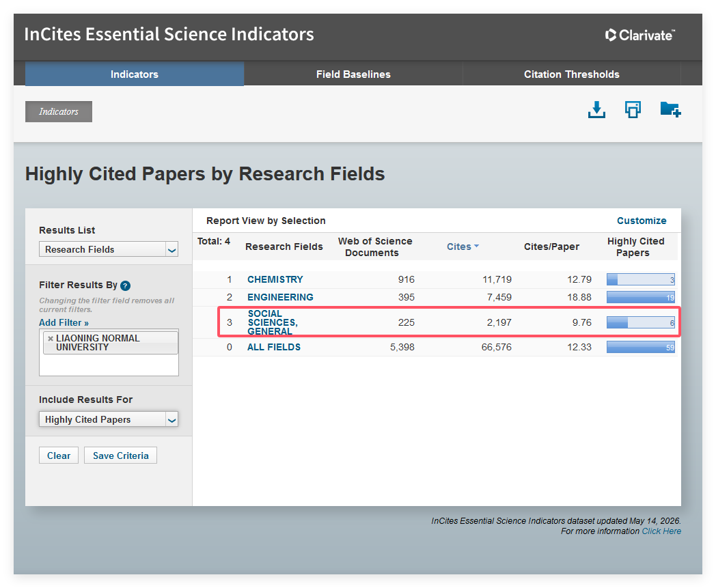The height and width of the screenshot is (588, 716).
Task: Sort by the Cites column arrow
Action: point(476,246)
